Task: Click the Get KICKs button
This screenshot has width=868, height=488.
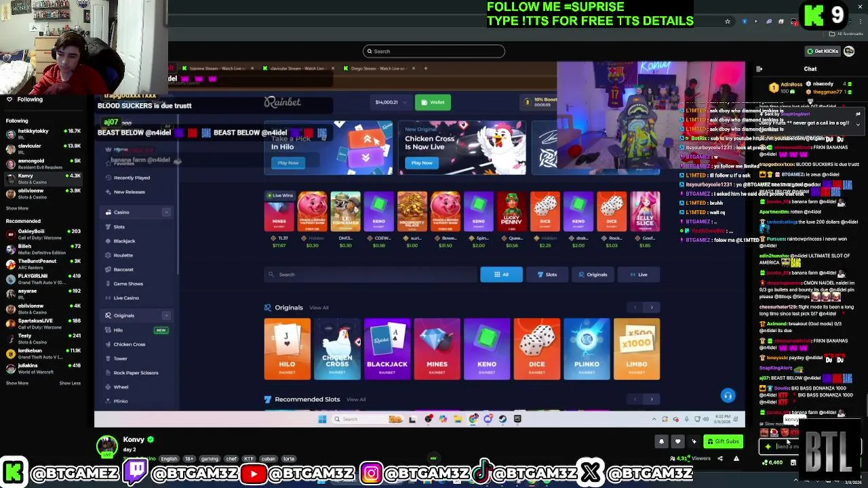Action: pyautogui.click(x=823, y=52)
